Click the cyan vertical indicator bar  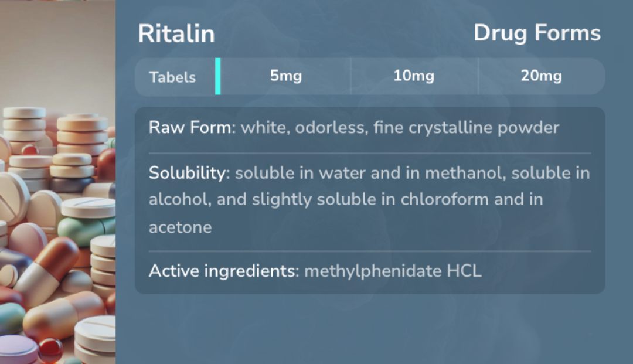(x=218, y=76)
